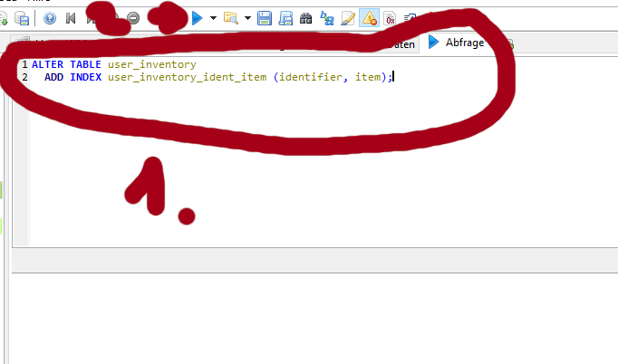Click the cancel minus-circle icon
This screenshot has width=618, height=364.
click(133, 18)
